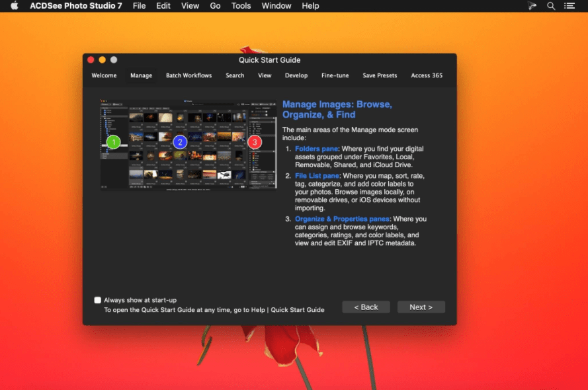This screenshot has width=588, height=390.
Task: Switch to the Develop tab
Action: [x=296, y=75]
